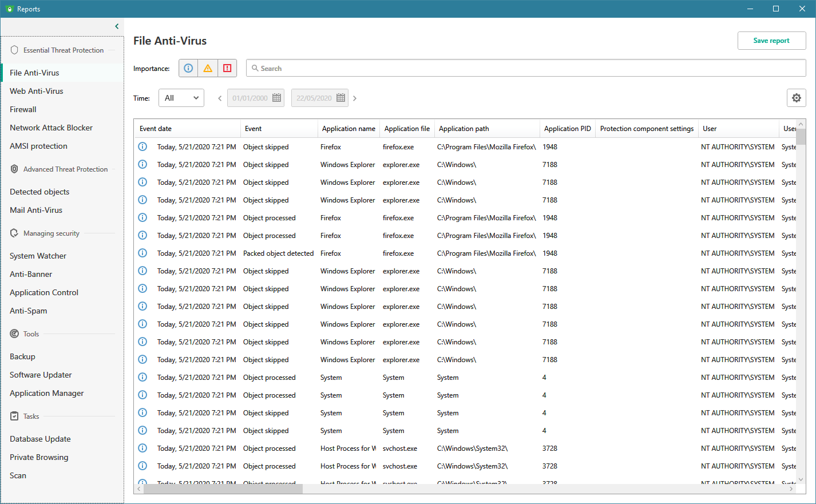Collapse the left sidebar with chevron

coord(117,26)
